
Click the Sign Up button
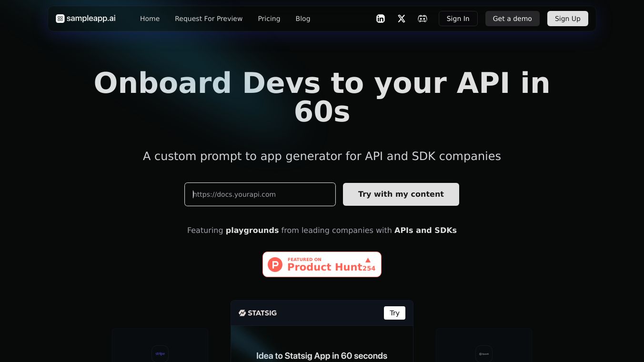568,19
